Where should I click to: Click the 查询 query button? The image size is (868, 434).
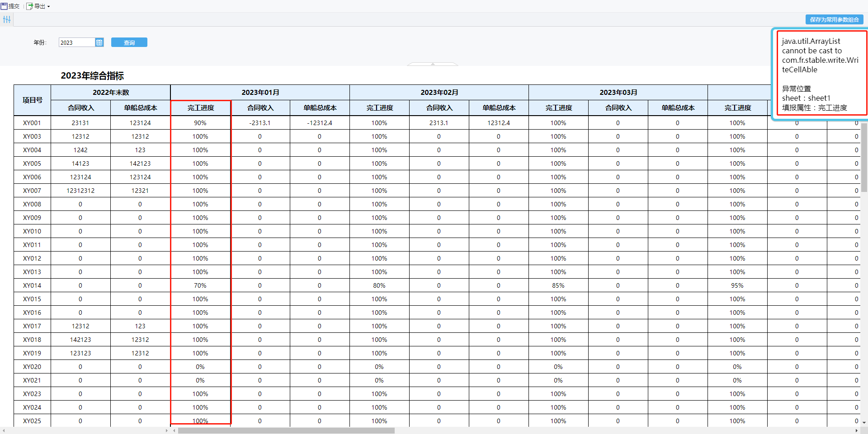coord(129,42)
